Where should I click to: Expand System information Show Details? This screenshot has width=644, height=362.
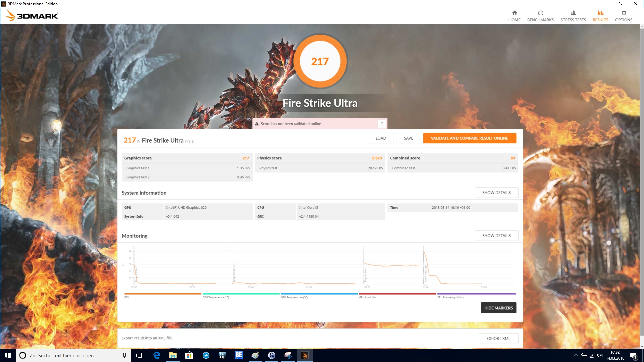pos(496,193)
